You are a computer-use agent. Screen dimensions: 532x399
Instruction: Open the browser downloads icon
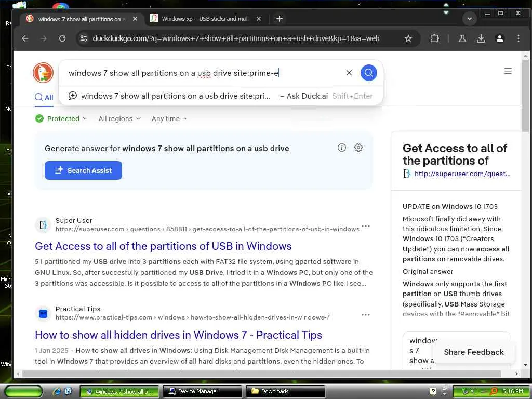pos(481,38)
